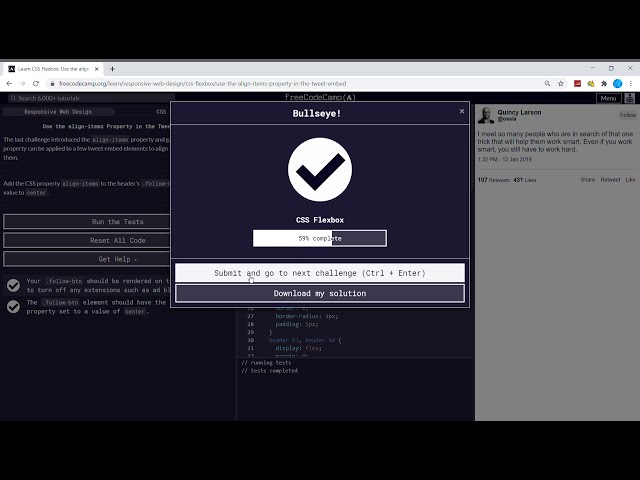Image resolution: width=640 pixels, height=480 pixels.
Task: Click first passed test check icon
Action: click(13, 285)
